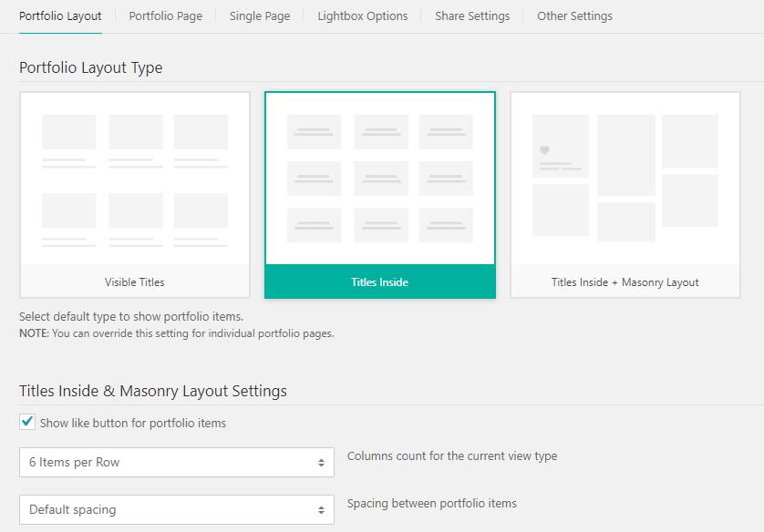764x532 pixels.
Task: Click the Visible Titles caption
Action: [135, 282]
